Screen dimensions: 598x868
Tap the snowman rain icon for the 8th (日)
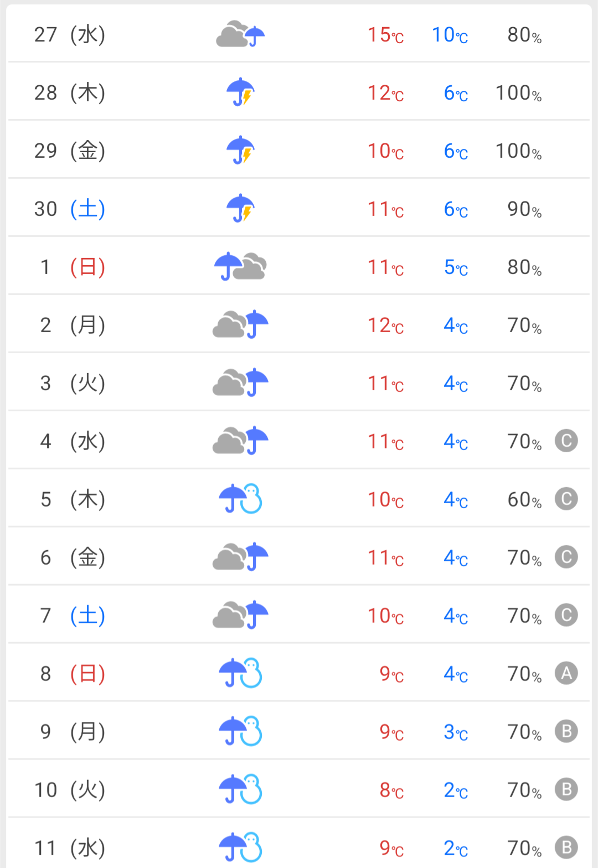pos(240,673)
